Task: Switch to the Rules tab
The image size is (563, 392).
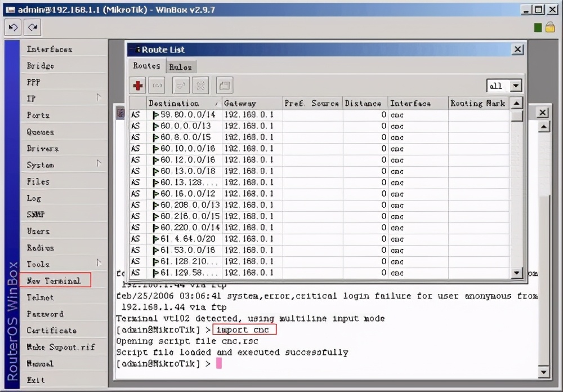Action: [x=181, y=66]
